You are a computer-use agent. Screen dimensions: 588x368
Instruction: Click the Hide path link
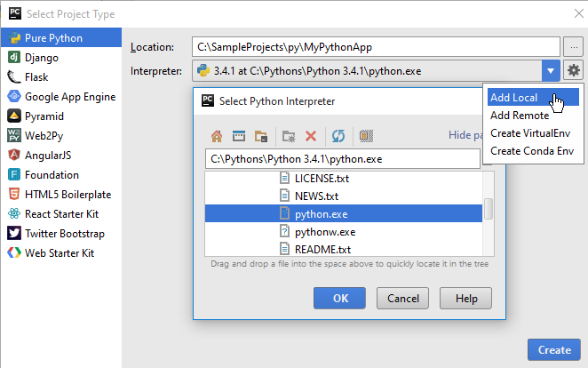465,135
